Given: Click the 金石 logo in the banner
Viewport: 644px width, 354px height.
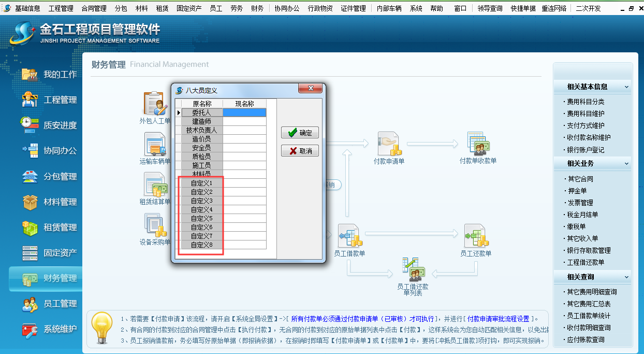Looking at the screenshot, I should click(21, 34).
